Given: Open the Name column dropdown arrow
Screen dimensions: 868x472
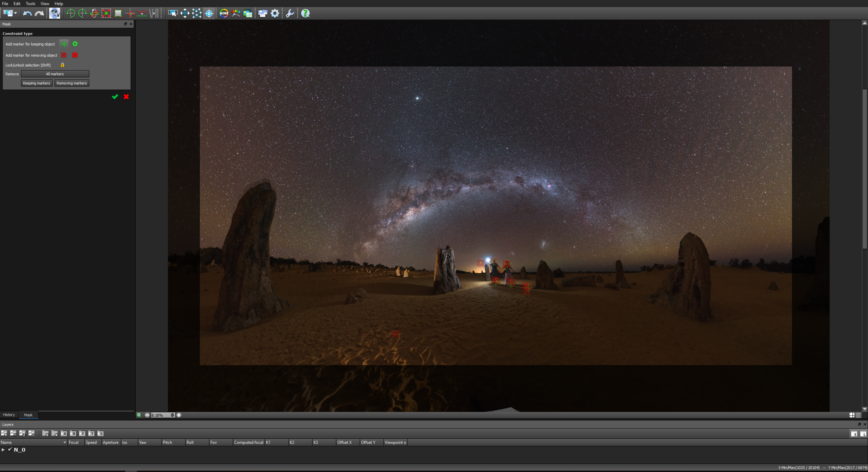Looking at the screenshot, I should point(65,442).
